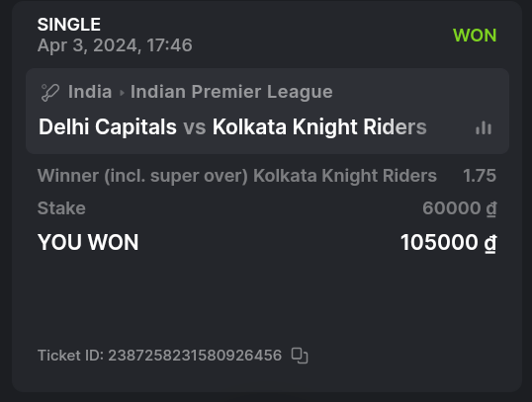Select the Delhi Capitals team name
532x402 pixels.
pyautogui.click(x=108, y=126)
